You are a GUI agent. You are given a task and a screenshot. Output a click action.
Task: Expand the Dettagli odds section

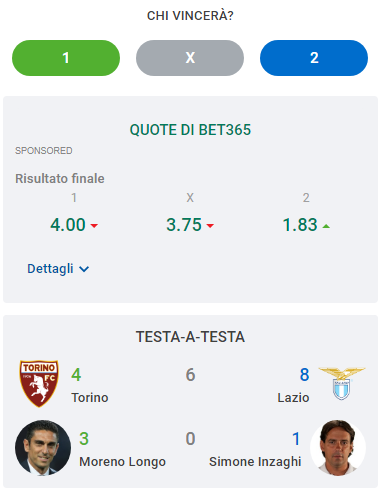[58, 269]
